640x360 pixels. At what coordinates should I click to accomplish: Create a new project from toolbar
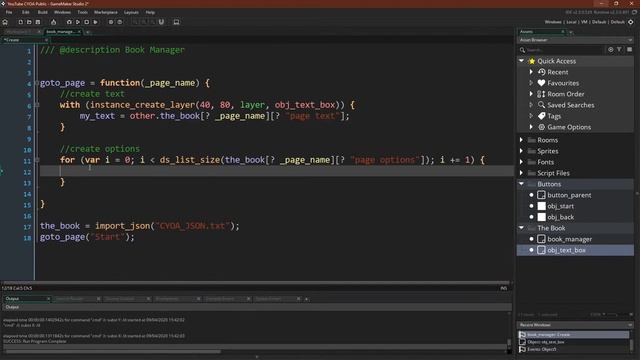[20, 22]
